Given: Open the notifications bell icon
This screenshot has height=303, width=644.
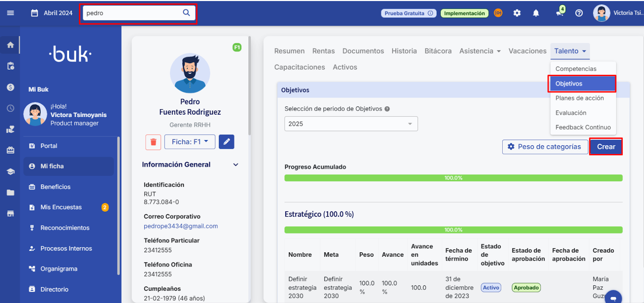Looking at the screenshot, I should click(x=536, y=13).
